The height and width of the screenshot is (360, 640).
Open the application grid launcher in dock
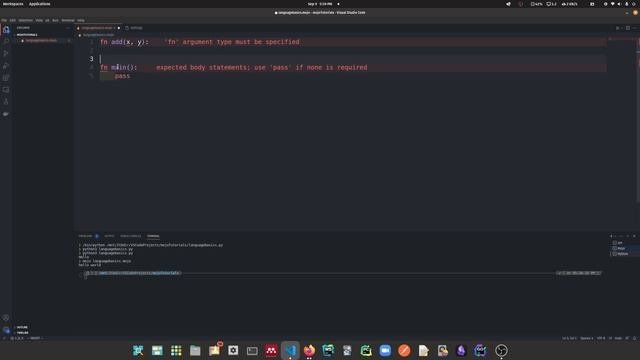point(176,351)
